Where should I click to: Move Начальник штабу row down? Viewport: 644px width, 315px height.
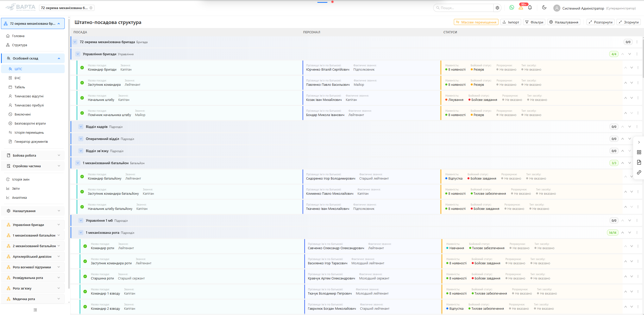632,98
